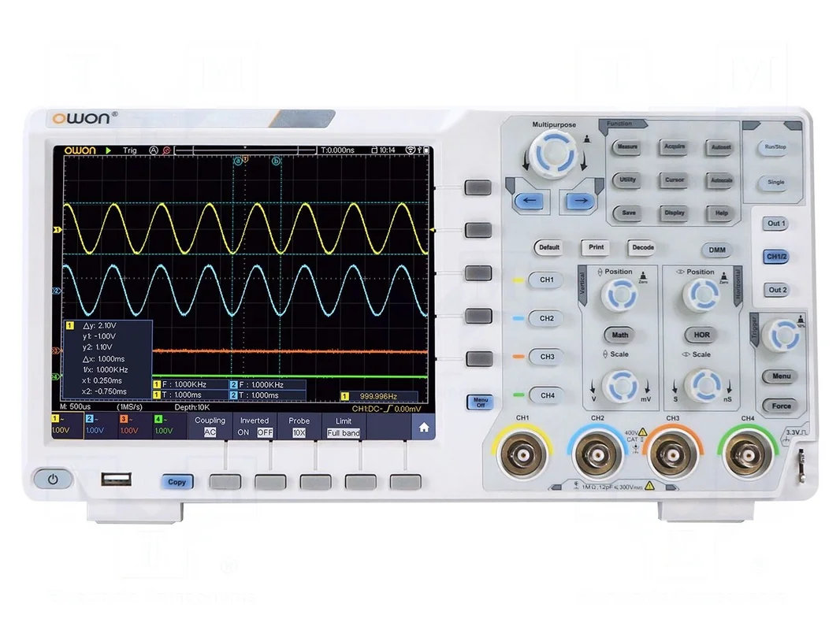840x630 pixels.
Task: Select the Coupling menu on screen
Action: pyautogui.click(x=210, y=426)
